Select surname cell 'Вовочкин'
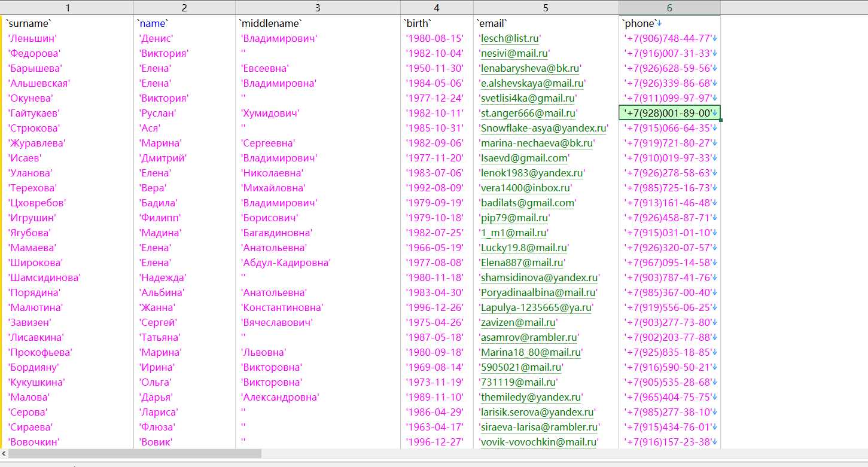 [x=68, y=442]
